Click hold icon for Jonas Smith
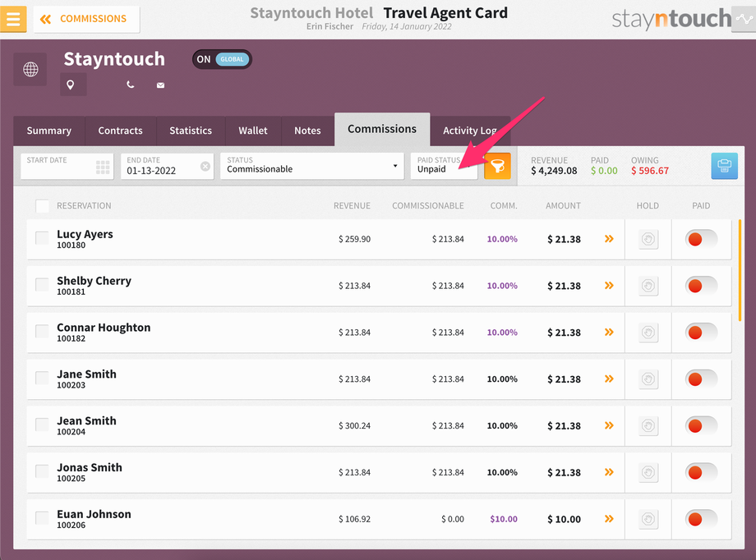The height and width of the screenshot is (560, 756). coord(648,473)
